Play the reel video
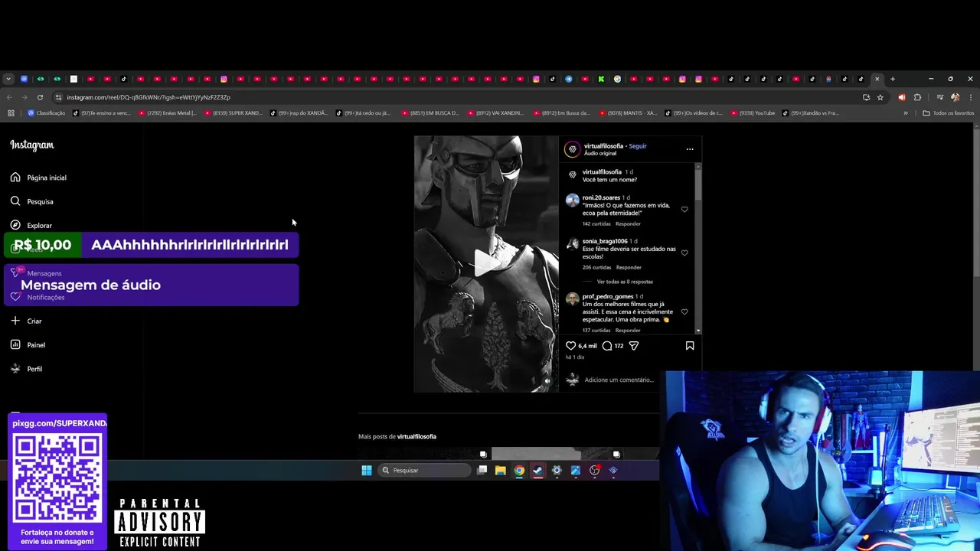 (486, 263)
